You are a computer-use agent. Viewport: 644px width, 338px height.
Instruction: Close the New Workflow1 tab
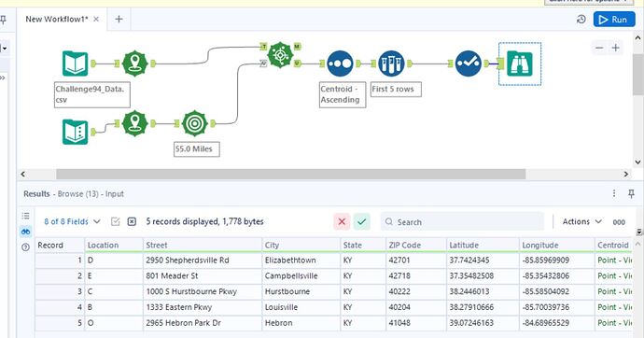pyautogui.click(x=96, y=20)
